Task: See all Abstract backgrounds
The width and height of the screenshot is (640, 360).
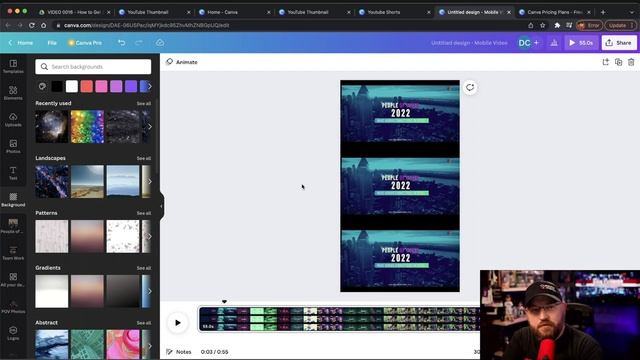Action: click(x=144, y=323)
